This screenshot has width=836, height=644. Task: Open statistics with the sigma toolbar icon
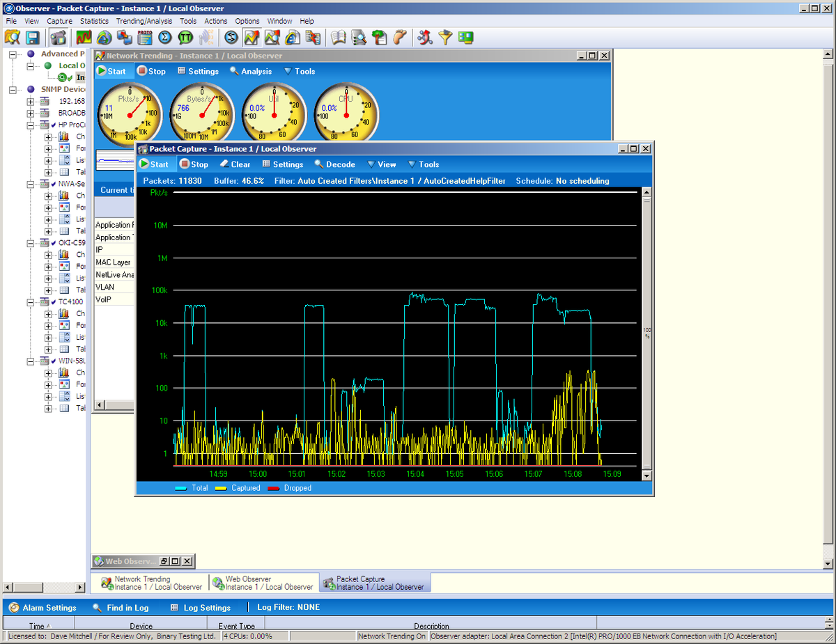coord(167,38)
